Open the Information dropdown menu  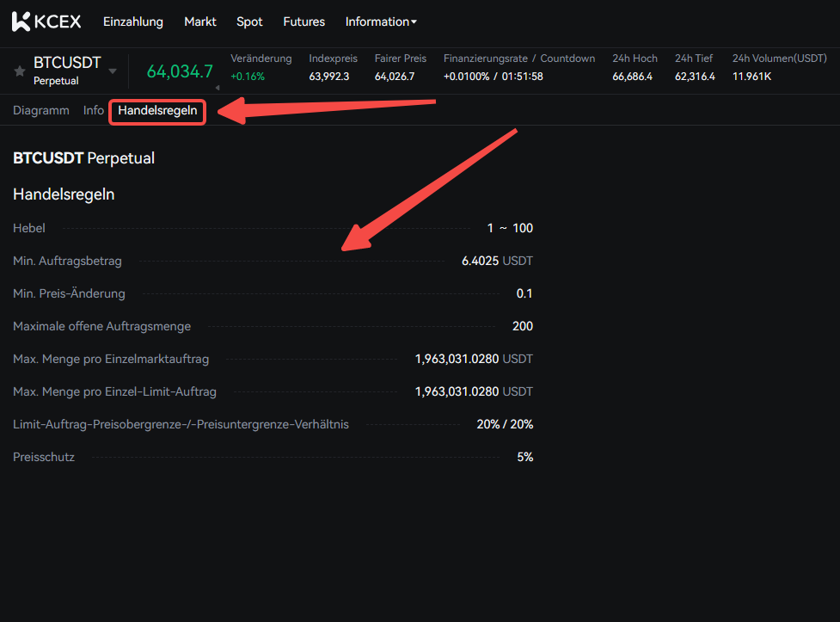coord(380,22)
